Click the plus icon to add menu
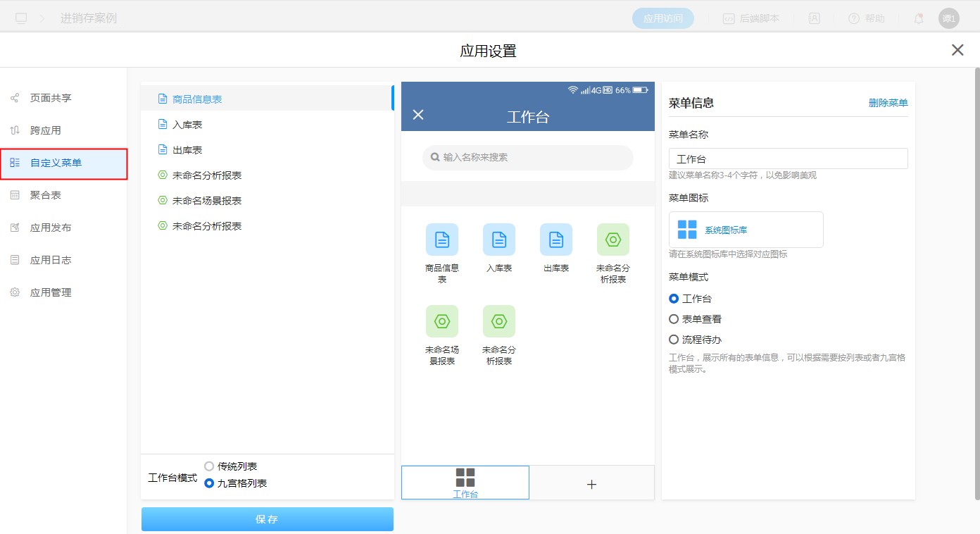 pos(591,484)
